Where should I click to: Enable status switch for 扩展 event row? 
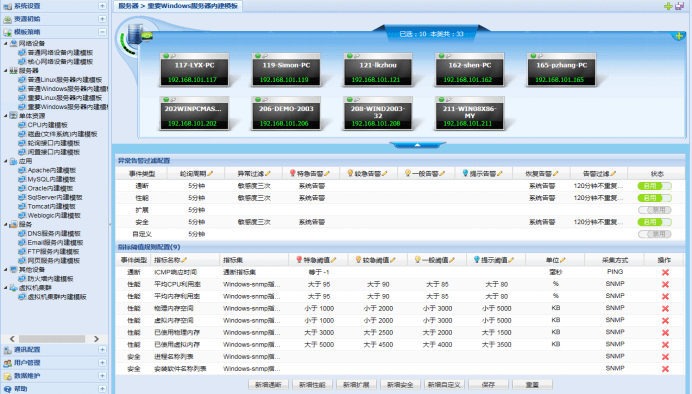[x=654, y=210]
